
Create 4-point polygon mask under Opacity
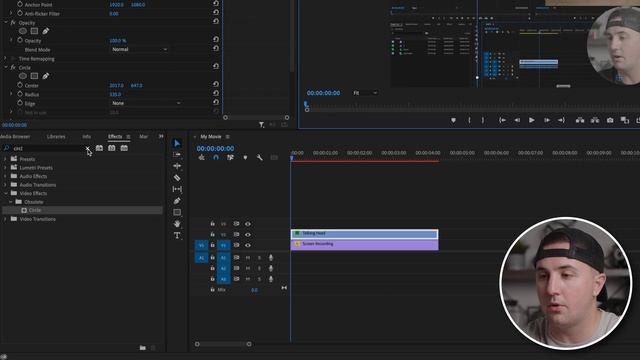click(34, 31)
